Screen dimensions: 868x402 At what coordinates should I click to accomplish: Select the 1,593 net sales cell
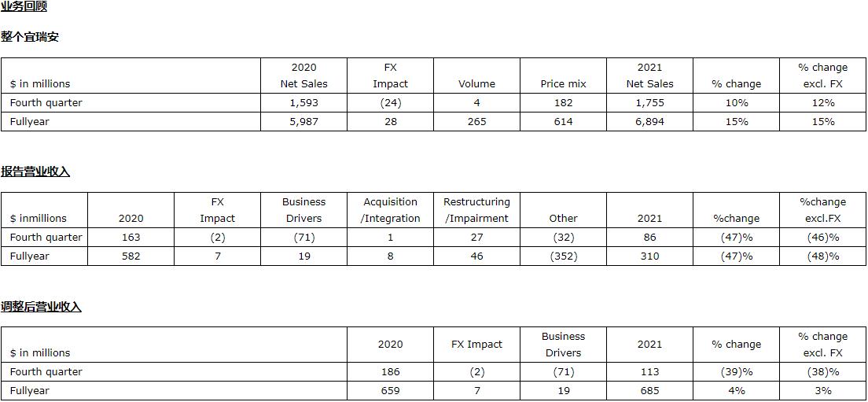pos(303,103)
